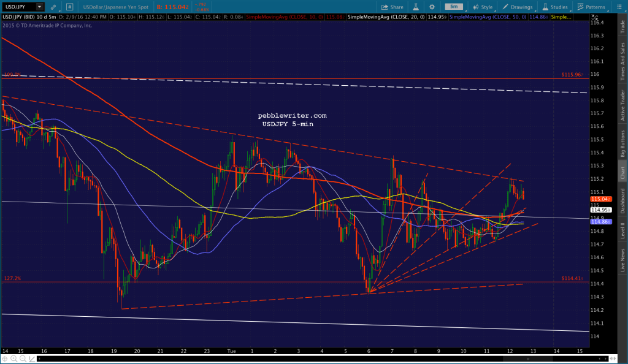Click the pebblewriter.com chart text note
The width and height of the screenshot is (628, 364).
pyautogui.click(x=293, y=116)
